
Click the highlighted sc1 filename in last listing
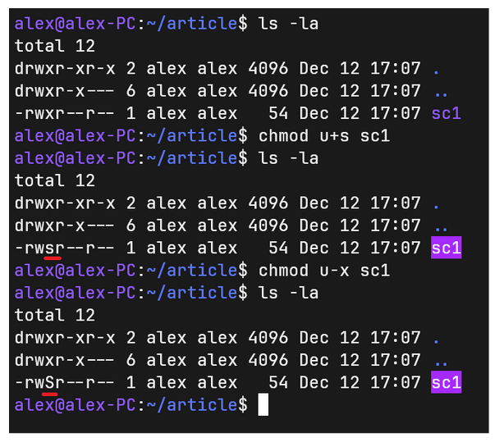tap(447, 382)
